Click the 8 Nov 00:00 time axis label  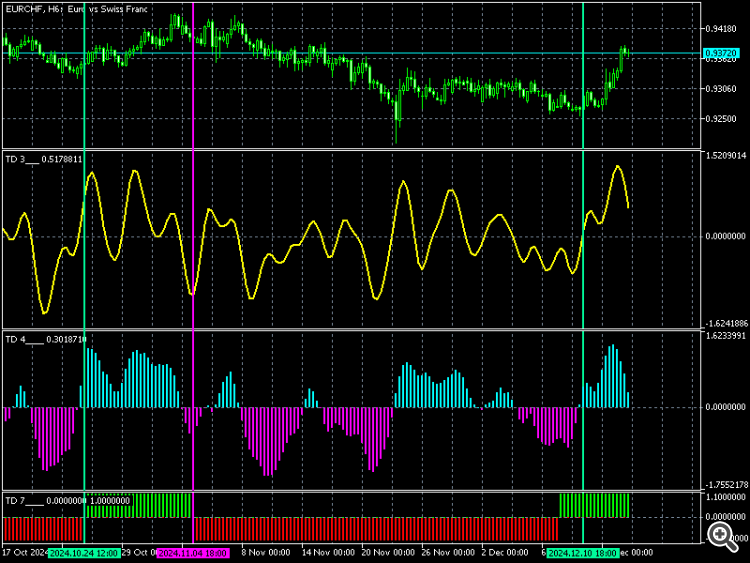click(x=265, y=552)
